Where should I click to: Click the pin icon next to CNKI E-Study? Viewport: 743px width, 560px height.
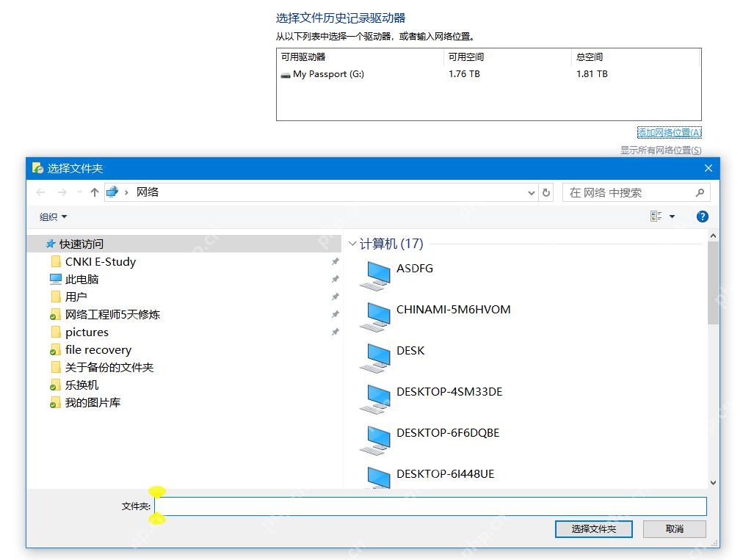(x=335, y=261)
